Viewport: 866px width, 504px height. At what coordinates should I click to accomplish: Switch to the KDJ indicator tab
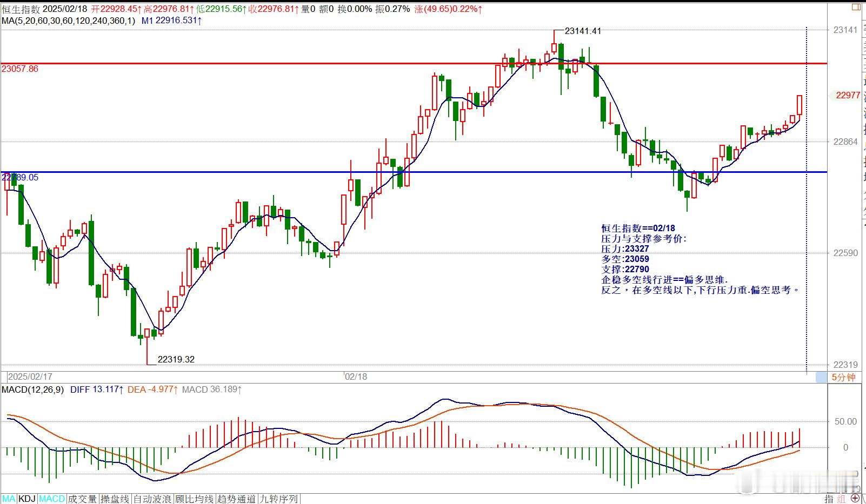pos(27,499)
